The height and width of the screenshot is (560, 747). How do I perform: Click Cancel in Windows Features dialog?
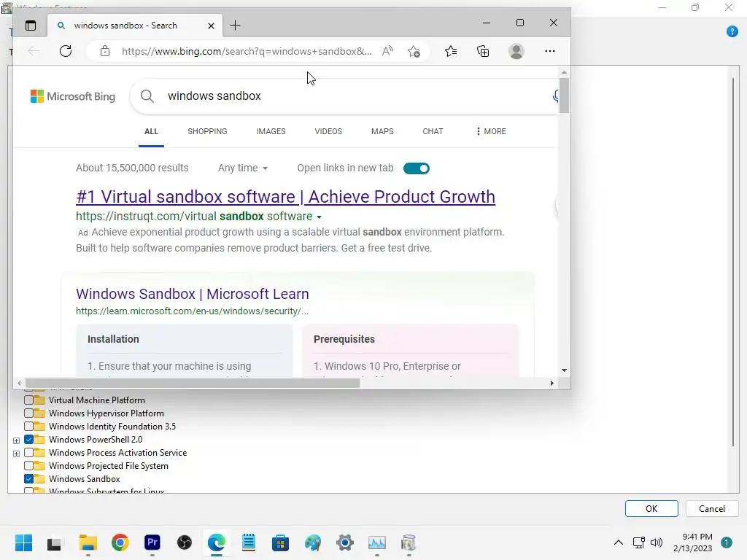(x=712, y=508)
